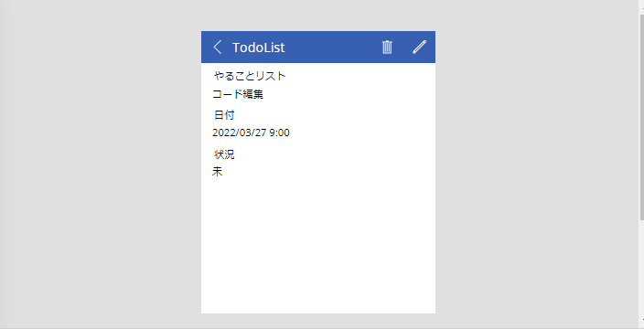Edit the item with the pencil icon
Viewport: 644px width, 329px height.
[419, 48]
